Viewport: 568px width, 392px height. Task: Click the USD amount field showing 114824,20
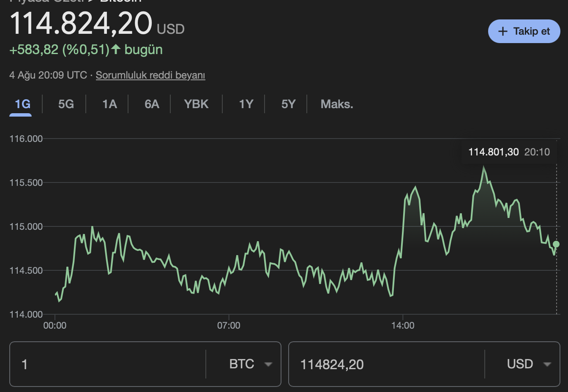pos(387,364)
